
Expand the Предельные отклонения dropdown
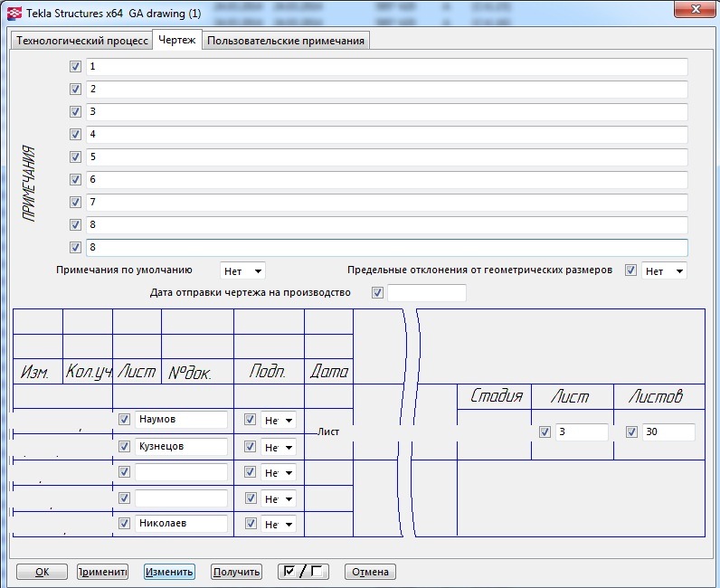[663, 270]
